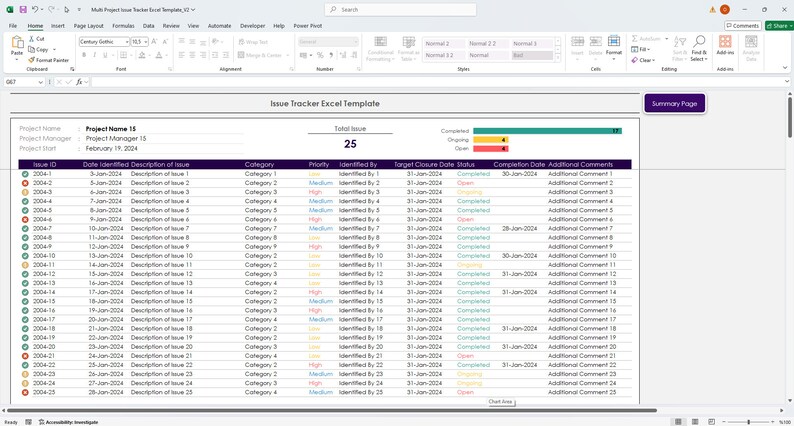794x426 pixels.
Task: Collapse the ribbon with chevron
Action: point(785,67)
